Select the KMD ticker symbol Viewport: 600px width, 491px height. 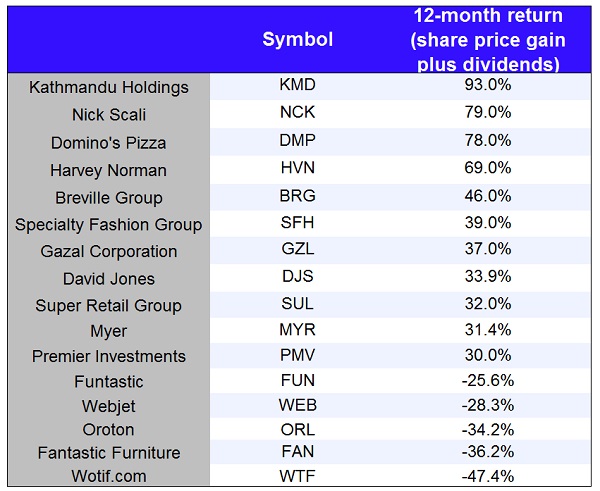point(297,87)
